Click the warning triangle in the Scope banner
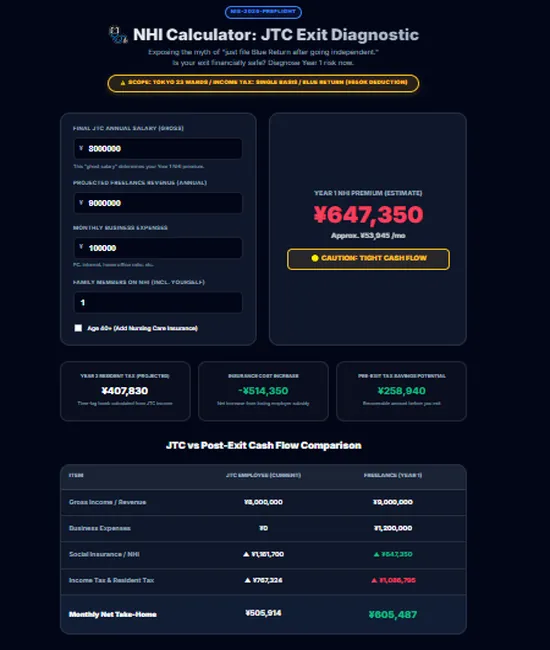This screenshot has width=550, height=650. point(123,83)
